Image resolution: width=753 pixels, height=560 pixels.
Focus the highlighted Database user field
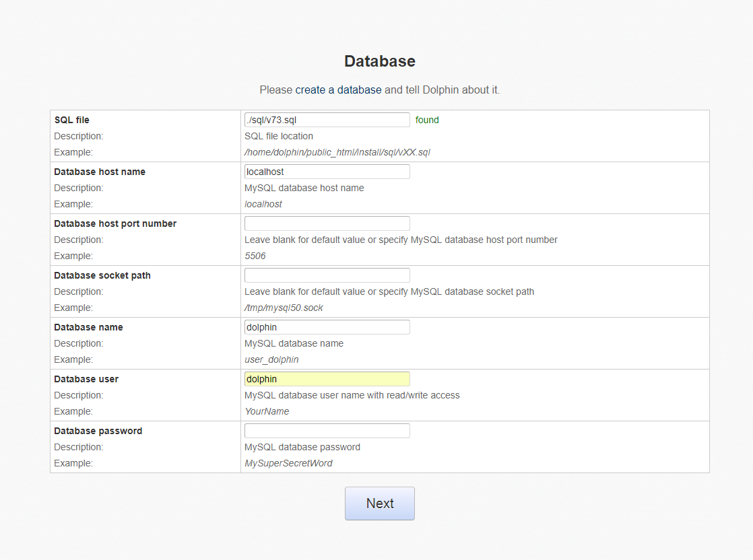327,379
